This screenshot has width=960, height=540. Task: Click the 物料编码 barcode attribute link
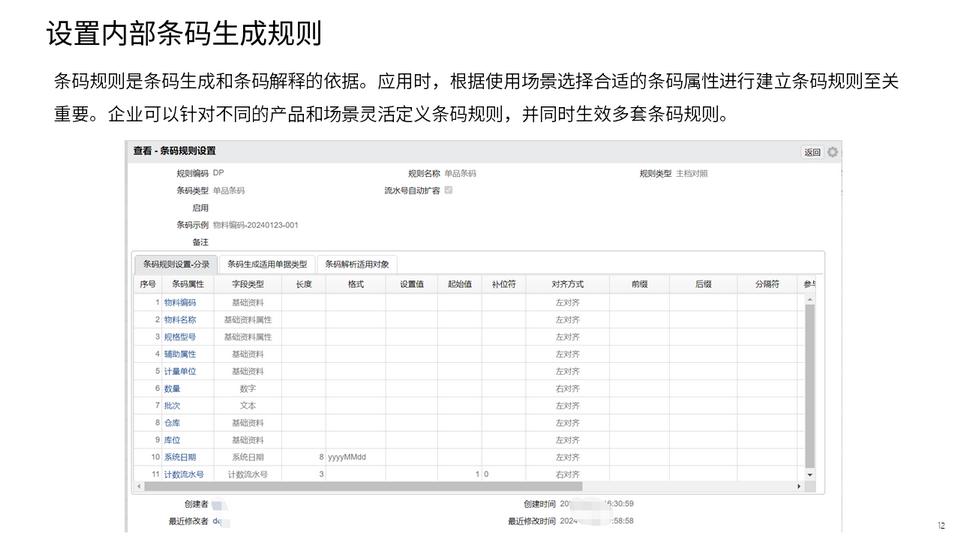(180, 302)
